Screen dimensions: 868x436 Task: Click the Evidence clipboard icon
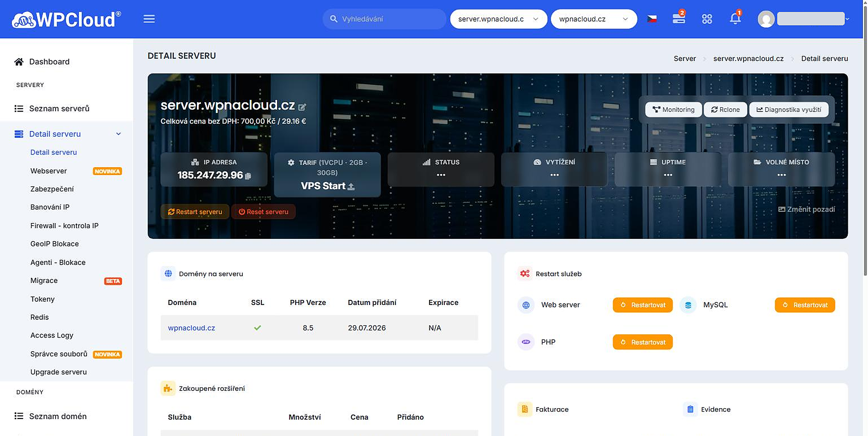click(x=690, y=409)
